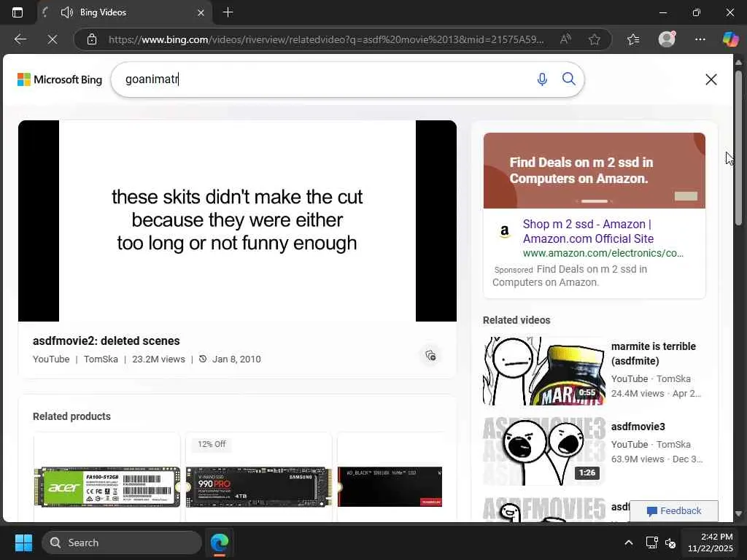747x560 pixels.
Task: Save video icon beside view count
Action: 430,356
